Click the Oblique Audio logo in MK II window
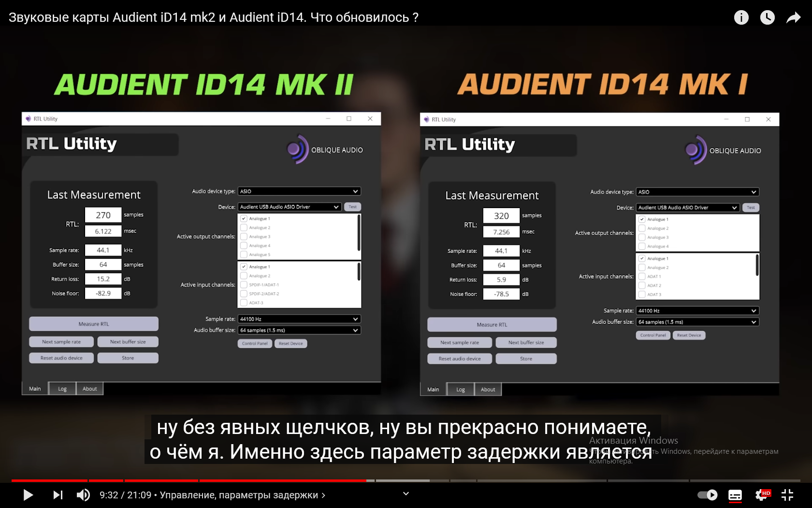The height and width of the screenshot is (508, 812). 325,149
